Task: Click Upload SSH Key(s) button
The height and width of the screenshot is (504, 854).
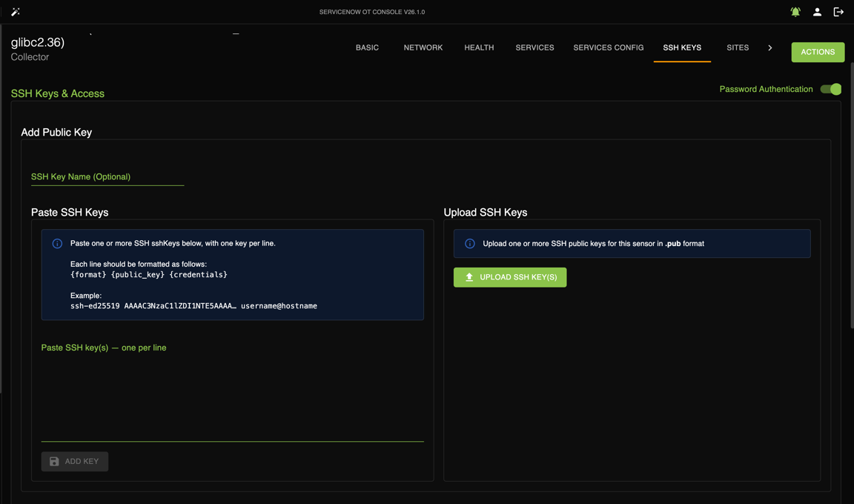Action: [x=510, y=277]
